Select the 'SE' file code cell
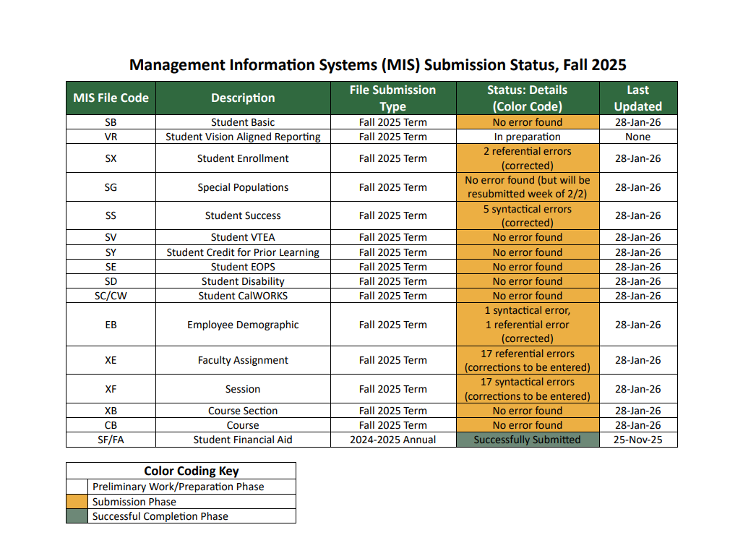The width and height of the screenshot is (756, 543). tap(111, 267)
